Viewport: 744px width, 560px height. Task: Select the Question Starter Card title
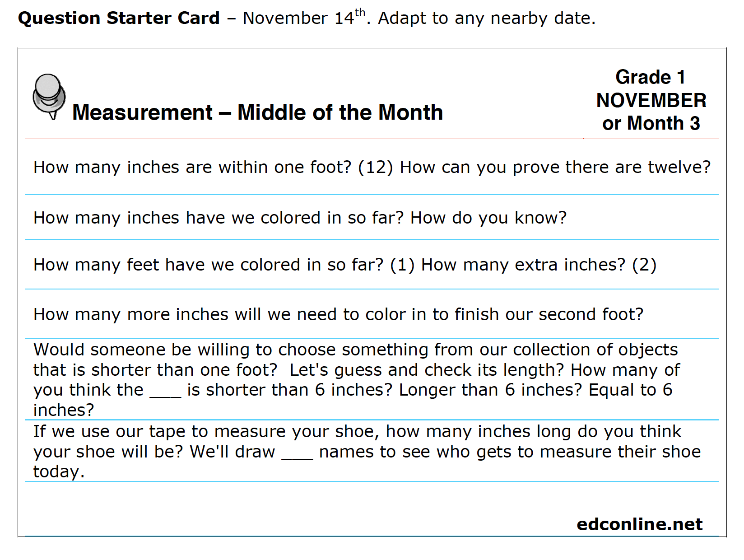pyautogui.click(x=119, y=18)
